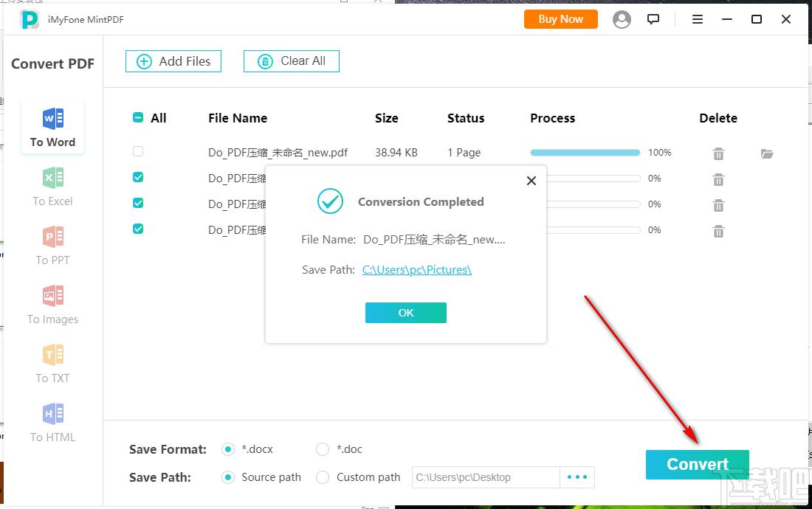This screenshot has width=812, height=509.
Task: Click the HTML icon in sidebar
Action: tap(53, 413)
